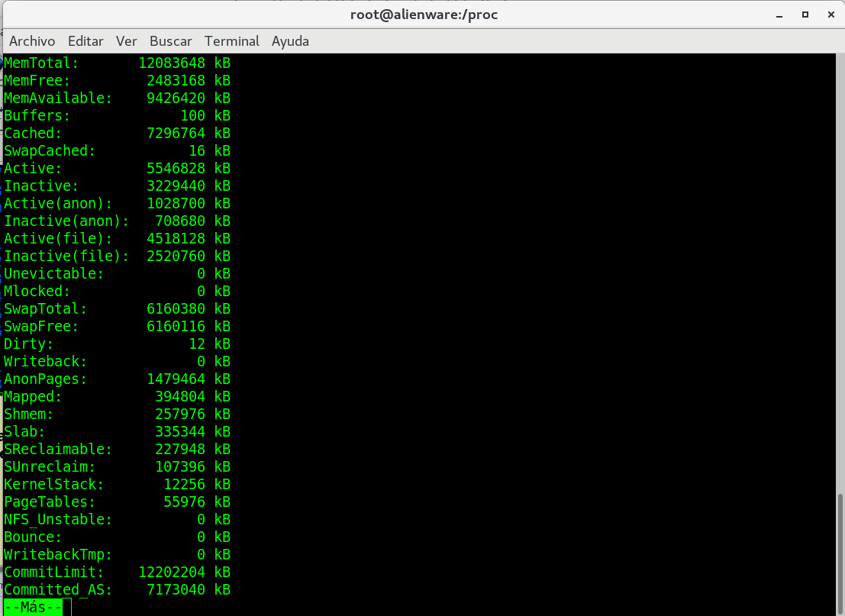The height and width of the screenshot is (616, 845).
Task: Click the MemTotal value 12083648
Action: coord(172,63)
